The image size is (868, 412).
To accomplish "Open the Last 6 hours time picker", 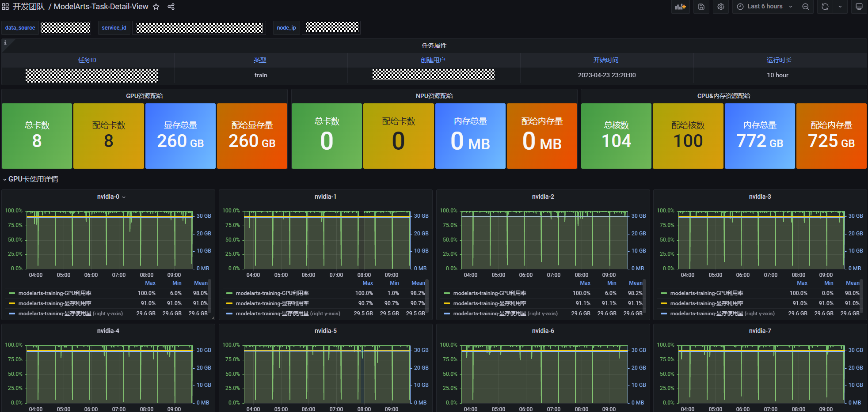I will pyautogui.click(x=765, y=7).
